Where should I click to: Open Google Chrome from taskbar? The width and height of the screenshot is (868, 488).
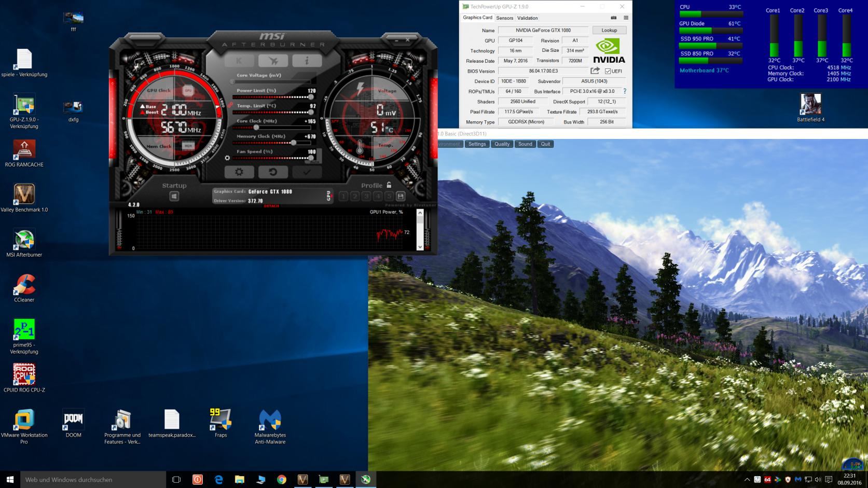click(x=281, y=480)
